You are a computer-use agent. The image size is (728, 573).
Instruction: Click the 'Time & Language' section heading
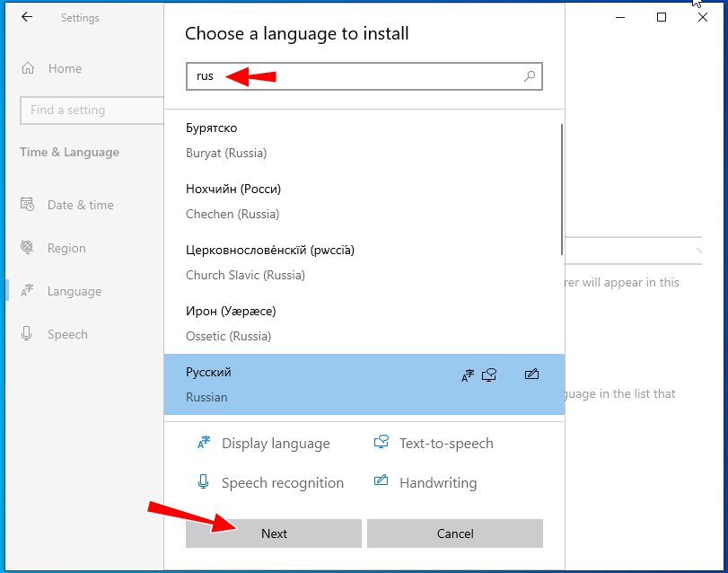(x=70, y=153)
